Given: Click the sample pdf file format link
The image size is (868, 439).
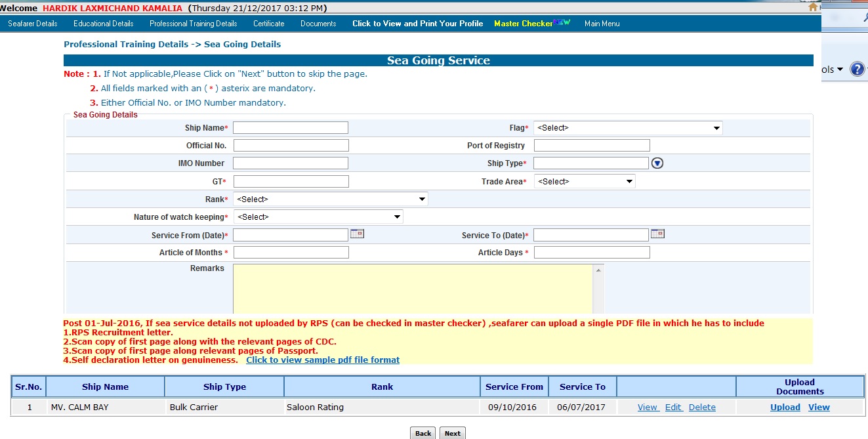Looking at the screenshot, I should pos(323,360).
